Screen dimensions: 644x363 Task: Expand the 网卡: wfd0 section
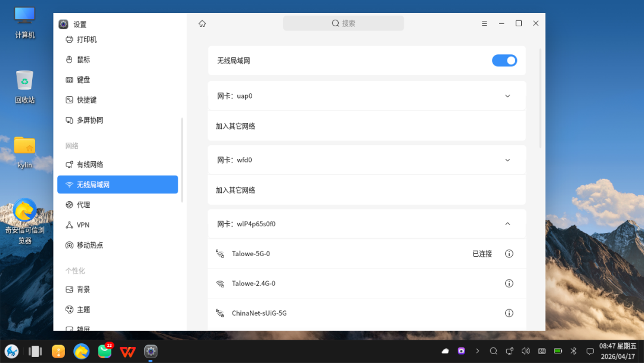tap(507, 160)
